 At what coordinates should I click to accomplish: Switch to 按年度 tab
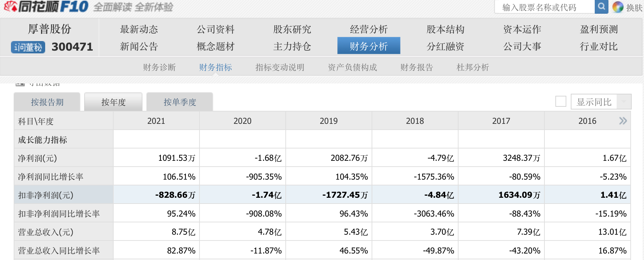[113, 102]
